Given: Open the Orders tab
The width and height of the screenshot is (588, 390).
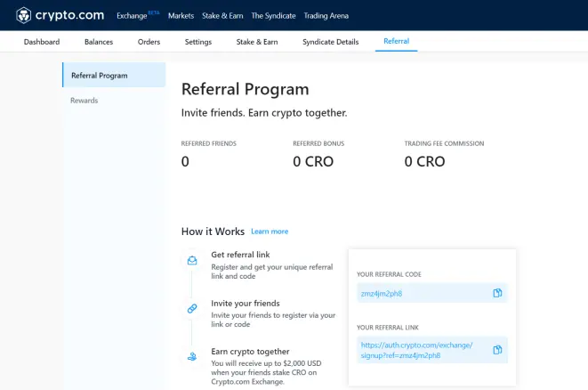Looking at the screenshot, I should pyautogui.click(x=149, y=42).
